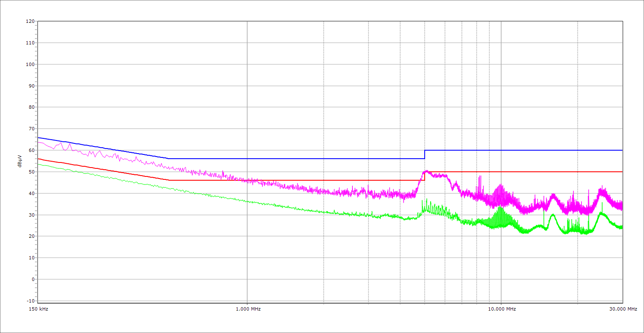Click the red limit line's start at 150 kHz
The height and width of the screenshot is (333, 644).
38,159
